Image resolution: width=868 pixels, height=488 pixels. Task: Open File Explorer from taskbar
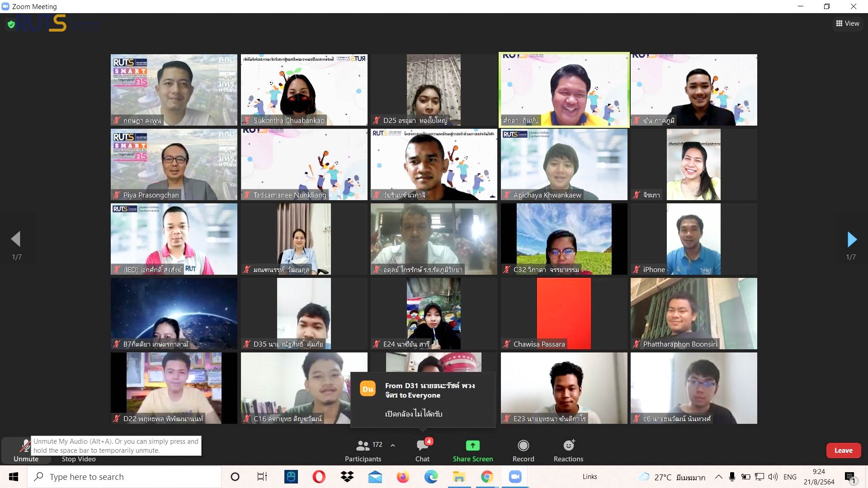click(459, 477)
